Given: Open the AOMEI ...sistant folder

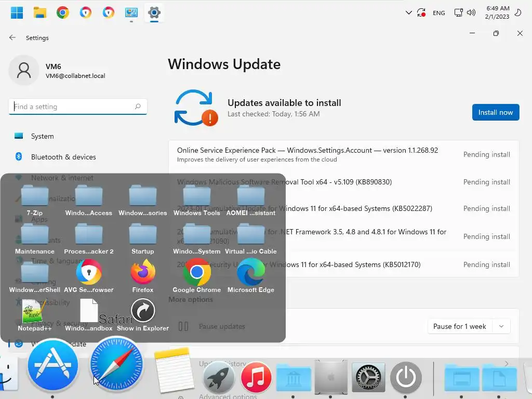Looking at the screenshot, I should pos(251,200).
